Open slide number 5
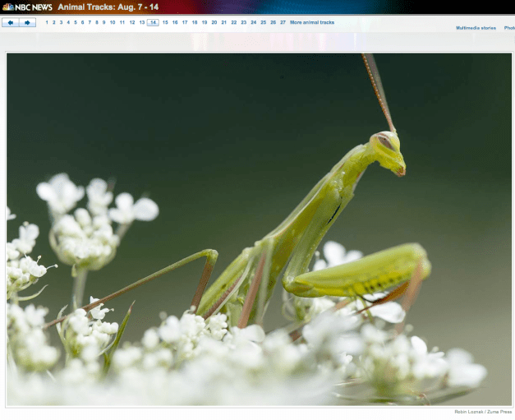This screenshot has height=420, width=515. pyautogui.click(x=76, y=23)
